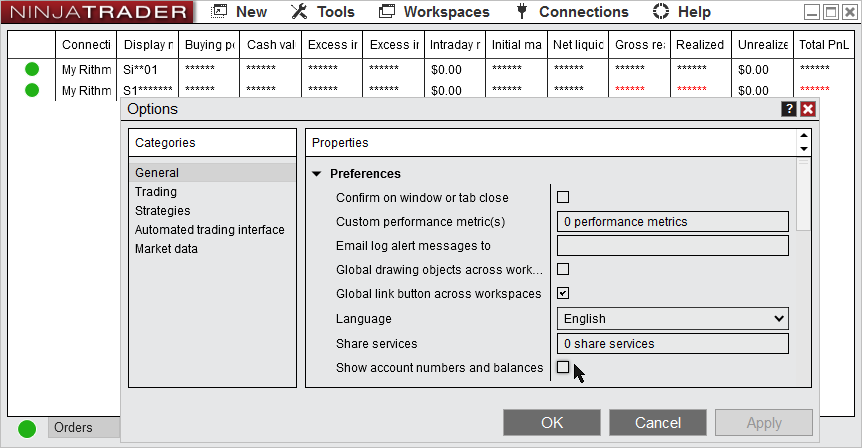
Task: Click the green status dot for Si**01
Action: pyautogui.click(x=32, y=69)
